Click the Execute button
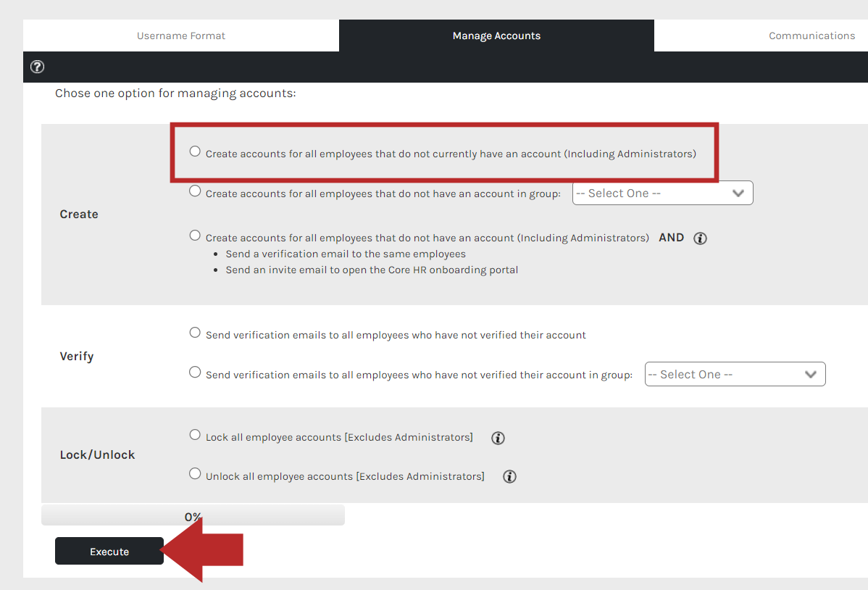The height and width of the screenshot is (590, 868). click(x=109, y=551)
